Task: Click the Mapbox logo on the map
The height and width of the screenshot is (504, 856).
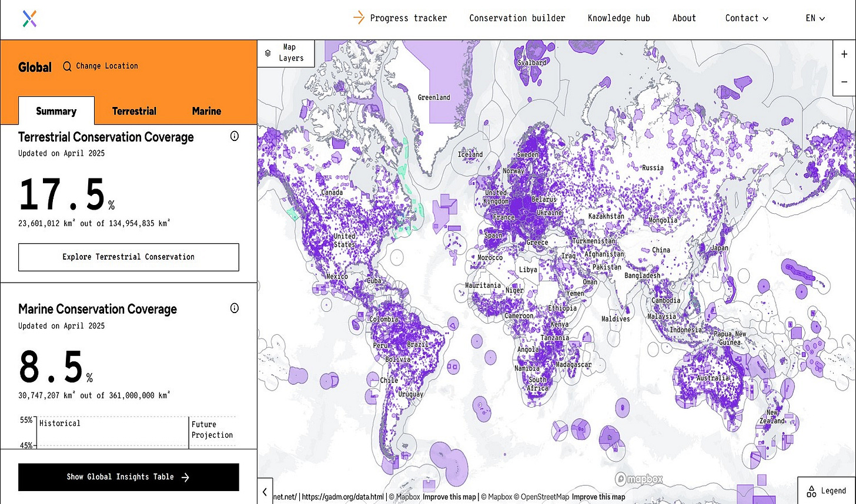Action: click(x=637, y=479)
